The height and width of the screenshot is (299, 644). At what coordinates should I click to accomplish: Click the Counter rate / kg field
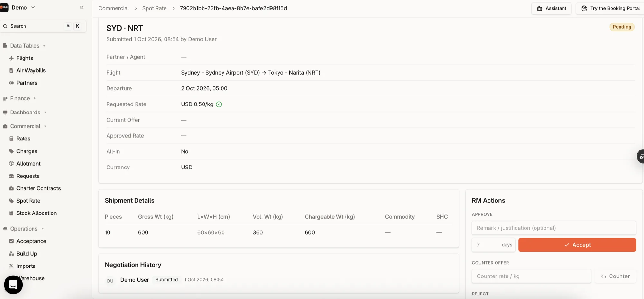531,276
